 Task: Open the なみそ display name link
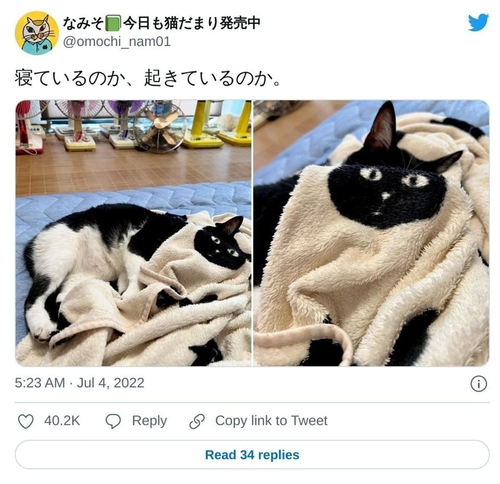click(161, 23)
